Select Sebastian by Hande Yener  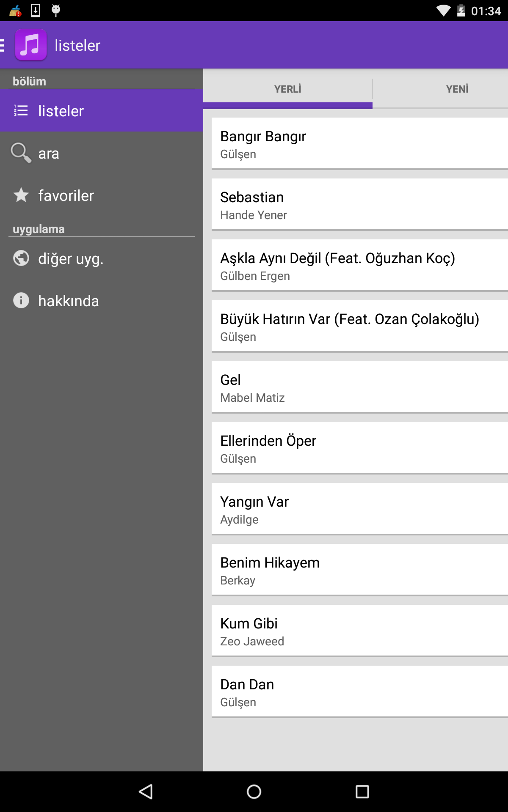[360, 205]
